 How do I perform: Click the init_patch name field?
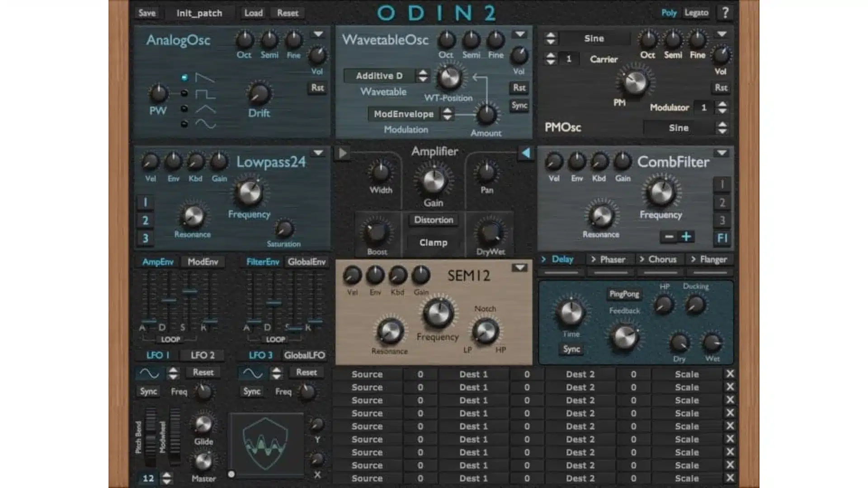(199, 13)
